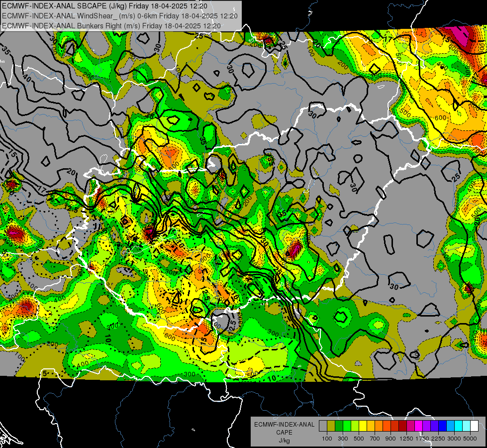The image size is (487, 448).
Task: Click the lime yellow-green legend swatch
Action: point(355,426)
